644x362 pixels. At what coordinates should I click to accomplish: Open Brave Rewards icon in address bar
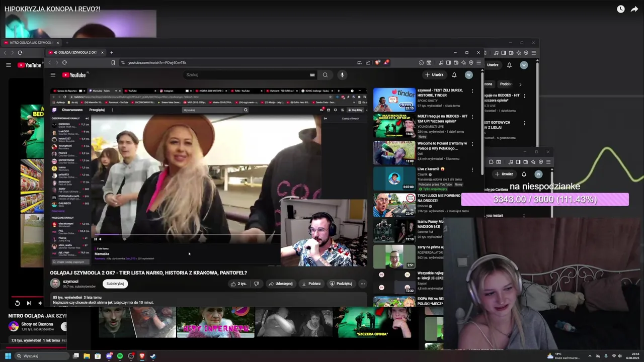[386, 62]
